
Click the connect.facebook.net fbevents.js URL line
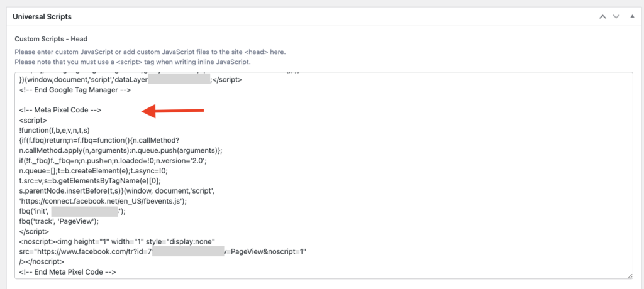click(x=103, y=201)
